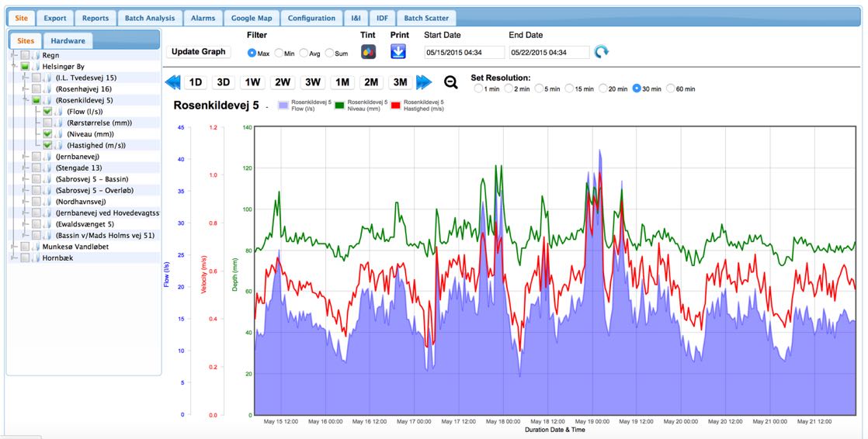This screenshot has width=868, height=439.
Task: Click the End Date field
Action: [x=549, y=53]
